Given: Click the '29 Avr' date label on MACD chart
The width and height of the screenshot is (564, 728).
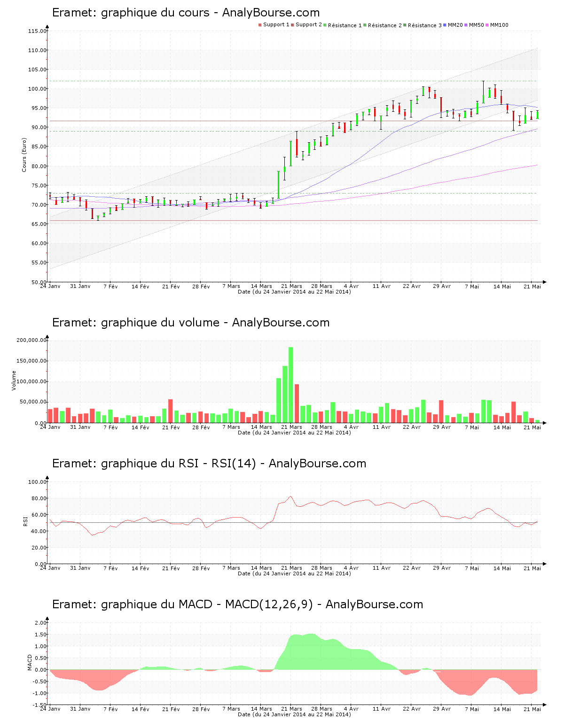Looking at the screenshot, I should pyautogui.click(x=442, y=709).
